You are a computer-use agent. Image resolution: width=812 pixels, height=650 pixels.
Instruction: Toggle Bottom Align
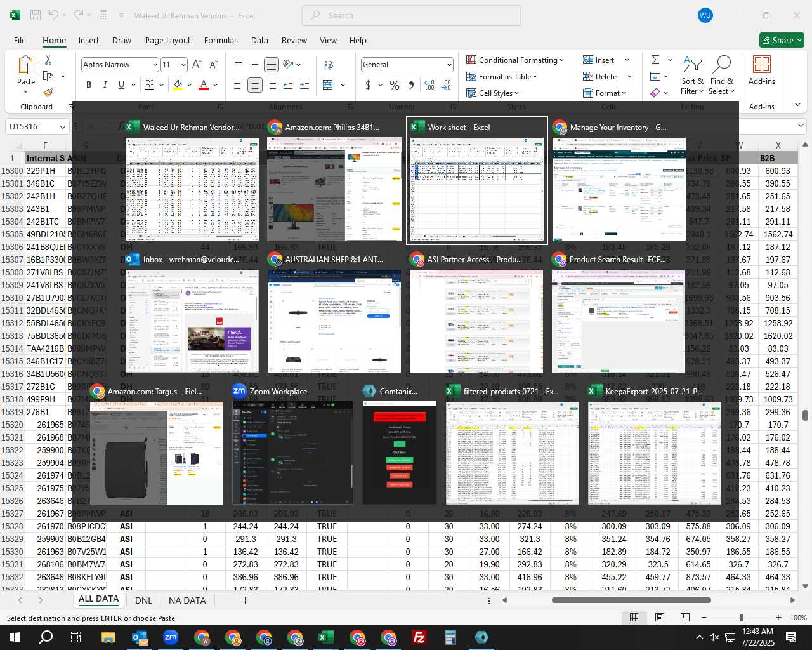(x=271, y=65)
